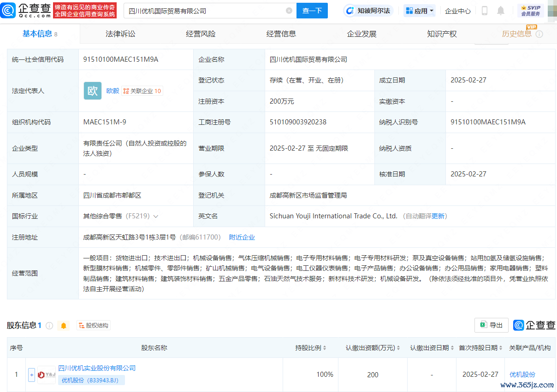
Task: Click registered capital value 200万元
Action: point(282,101)
